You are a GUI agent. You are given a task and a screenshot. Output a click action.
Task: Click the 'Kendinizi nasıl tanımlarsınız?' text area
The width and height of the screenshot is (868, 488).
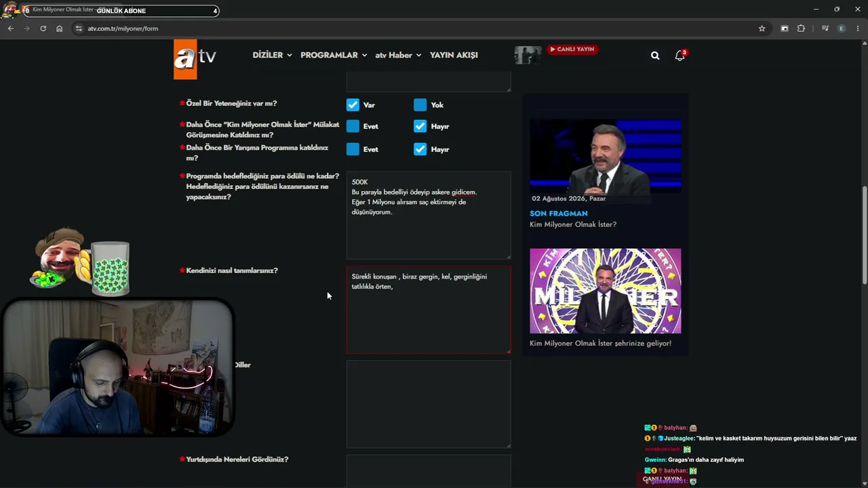click(x=429, y=310)
